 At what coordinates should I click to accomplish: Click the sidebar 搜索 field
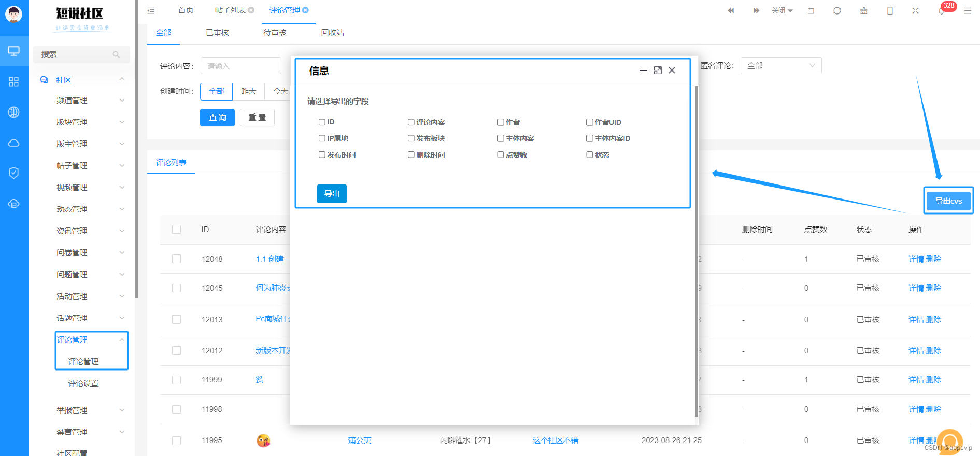coord(81,54)
